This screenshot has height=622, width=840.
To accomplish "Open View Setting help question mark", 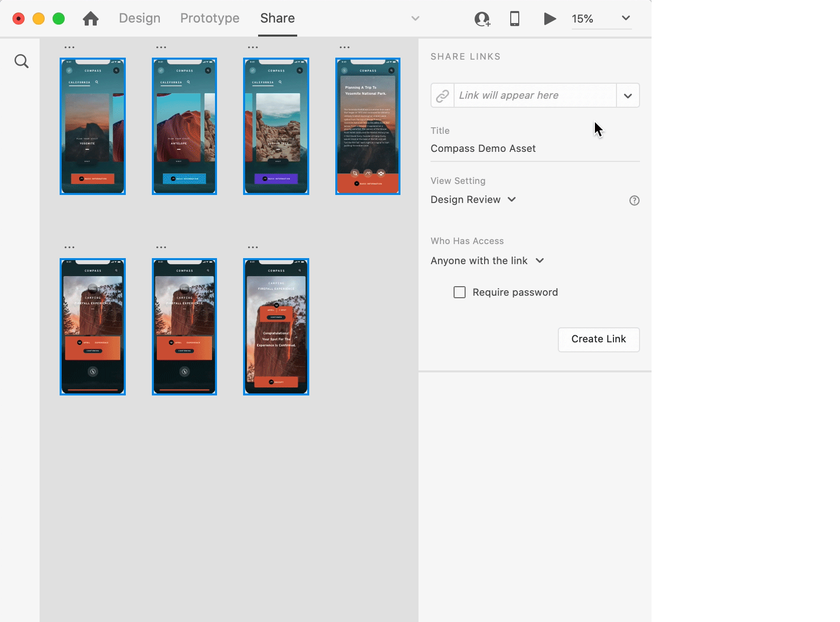I will point(635,200).
